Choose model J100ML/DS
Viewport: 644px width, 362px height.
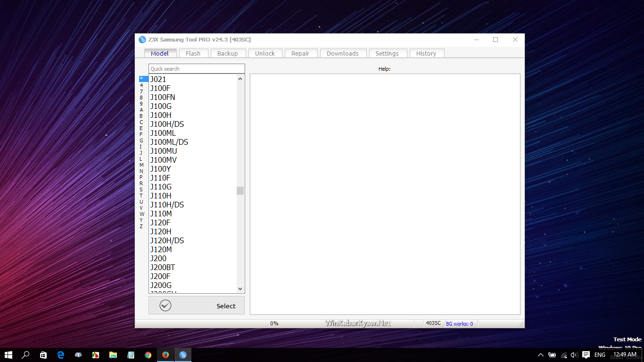coord(169,142)
